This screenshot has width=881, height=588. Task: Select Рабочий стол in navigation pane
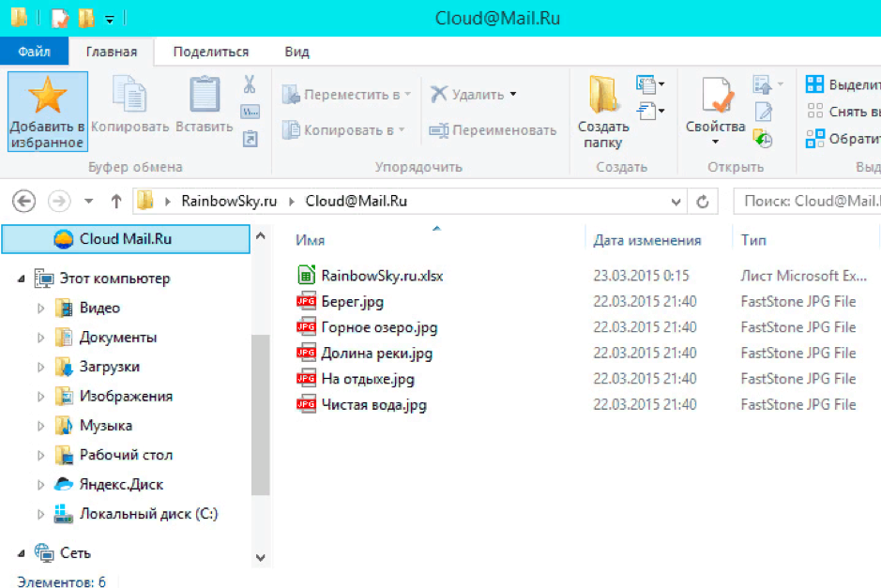pos(126,455)
